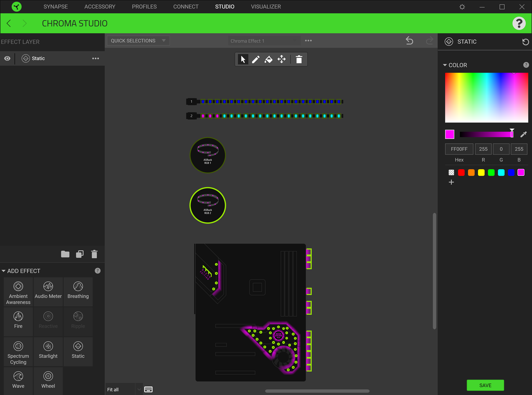Image resolution: width=532 pixels, height=395 pixels.
Task: Switch to Studio tab
Action: click(x=225, y=7)
